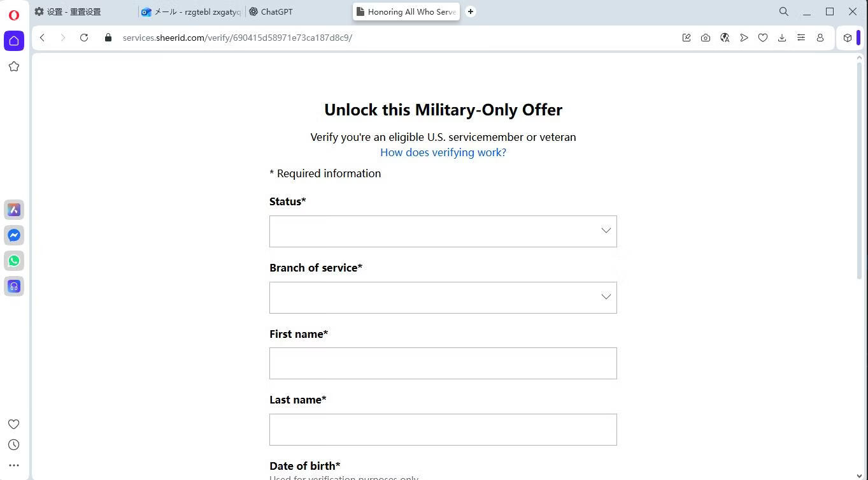Expand the Branch of service dropdown
The width and height of the screenshot is (868, 480).
[443, 298]
